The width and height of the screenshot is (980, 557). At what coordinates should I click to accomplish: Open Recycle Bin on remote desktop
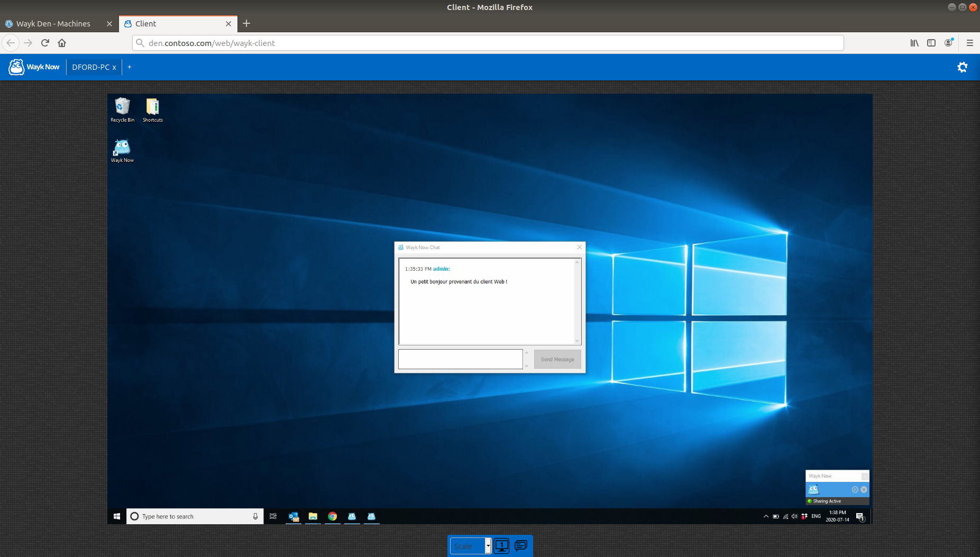tap(122, 110)
